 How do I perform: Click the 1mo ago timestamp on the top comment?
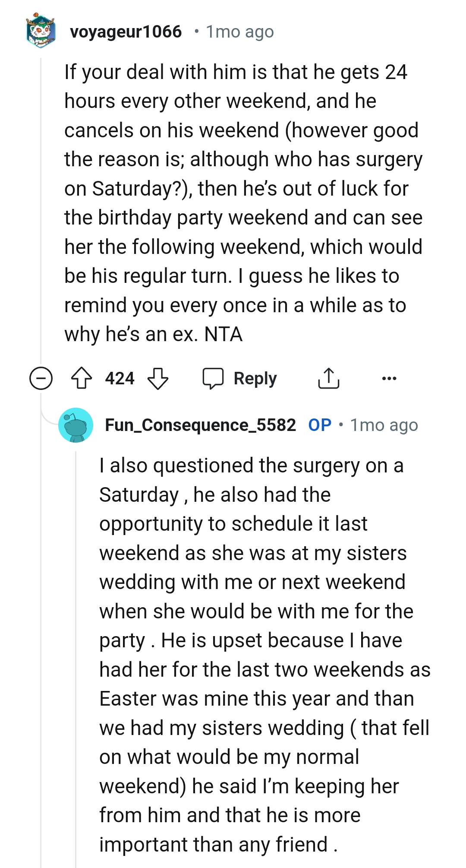tap(239, 31)
